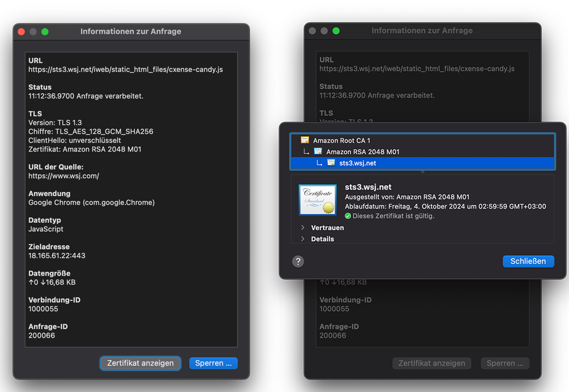The height and width of the screenshot is (392, 569).
Task: Click Anfrage-ID value 200066 in right window
Action: [x=333, y=335]
